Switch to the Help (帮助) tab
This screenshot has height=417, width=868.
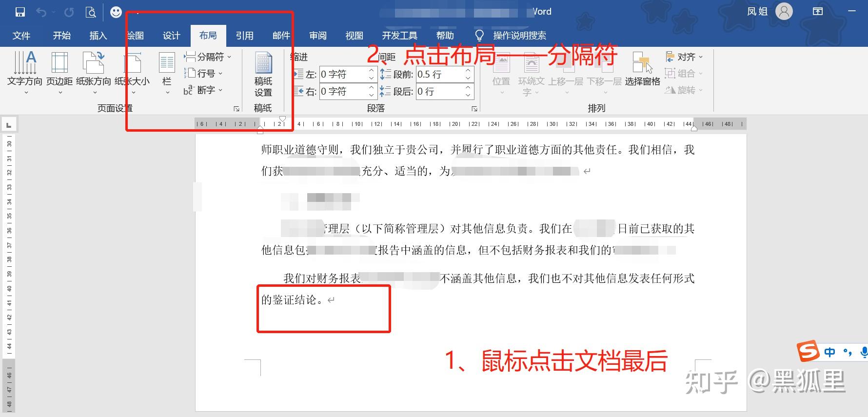pos(445,35)
